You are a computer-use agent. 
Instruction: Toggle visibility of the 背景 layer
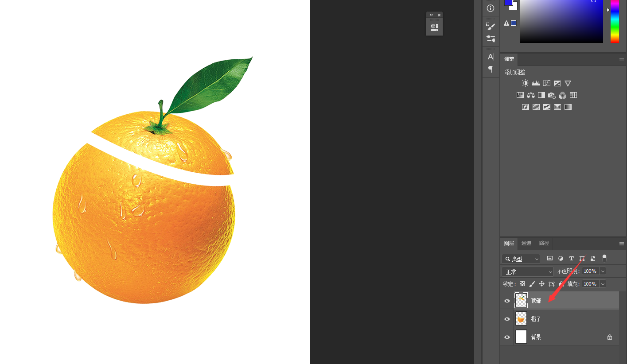click(x=507, y=337)
